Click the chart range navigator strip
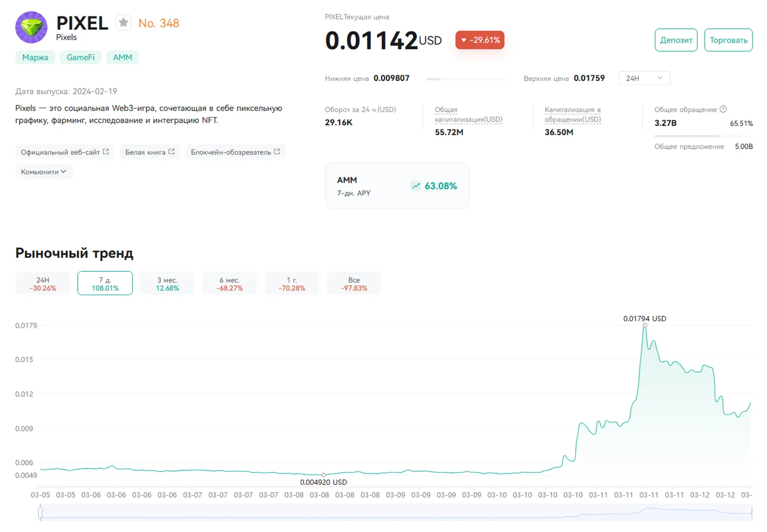767x532 pixels. click(396, 512)
